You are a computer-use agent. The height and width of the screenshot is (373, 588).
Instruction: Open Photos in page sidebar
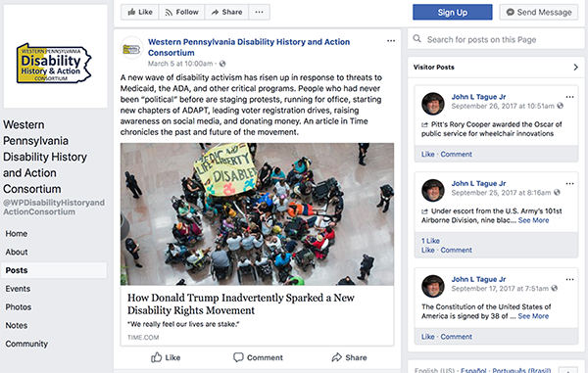18,307
